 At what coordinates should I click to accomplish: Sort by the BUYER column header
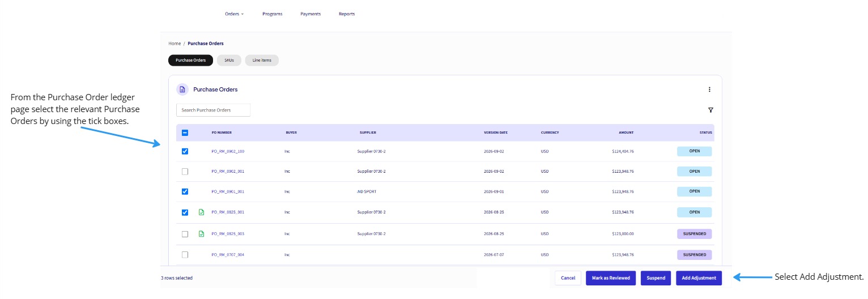(291, 133)
